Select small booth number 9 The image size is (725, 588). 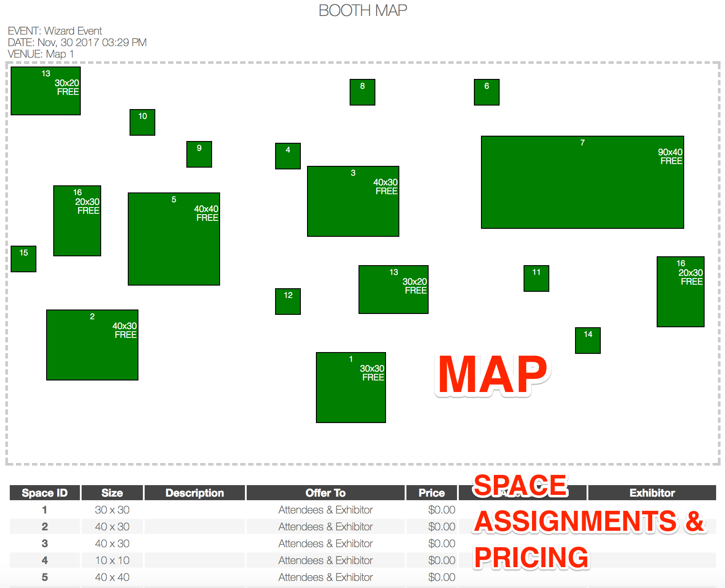point(199,154)
